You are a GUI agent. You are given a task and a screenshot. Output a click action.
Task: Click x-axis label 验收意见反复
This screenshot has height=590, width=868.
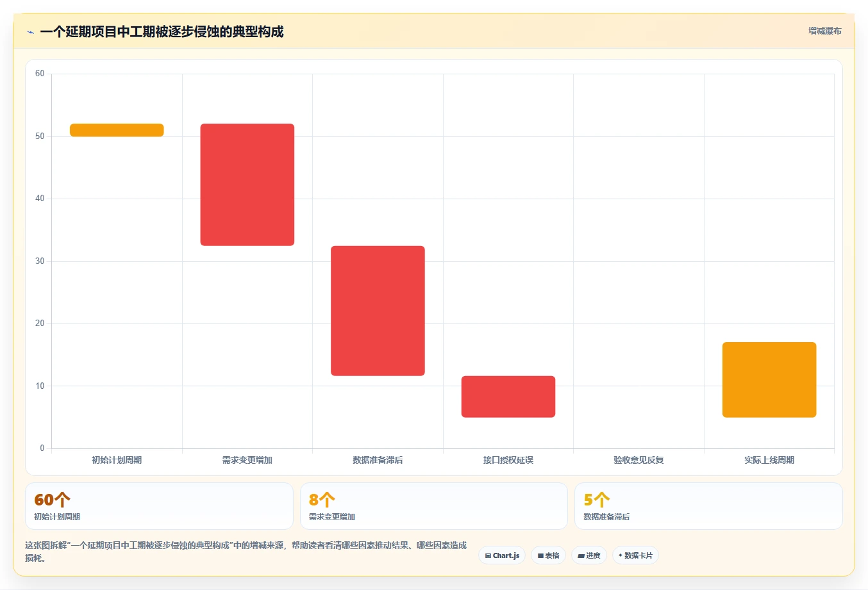tap(638, 460)
